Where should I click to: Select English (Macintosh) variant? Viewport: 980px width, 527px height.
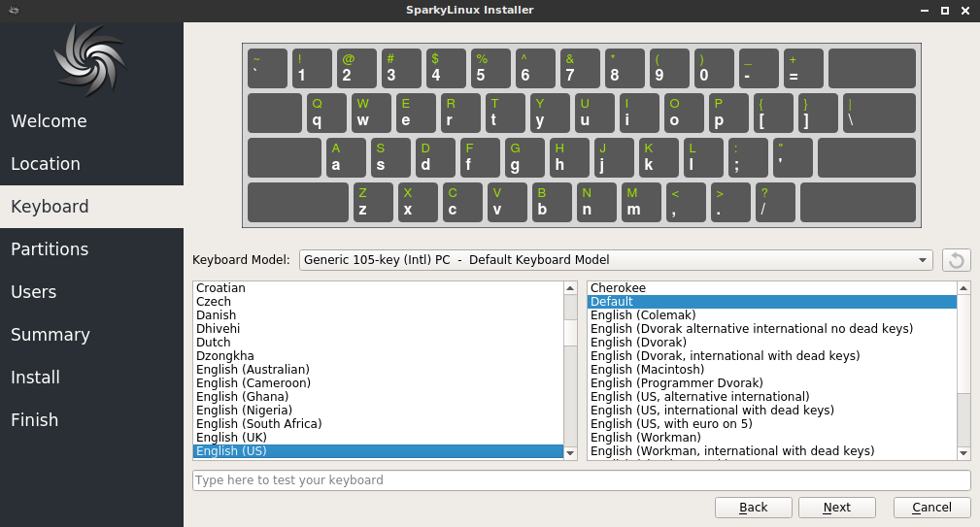click(x=772, y=370)
